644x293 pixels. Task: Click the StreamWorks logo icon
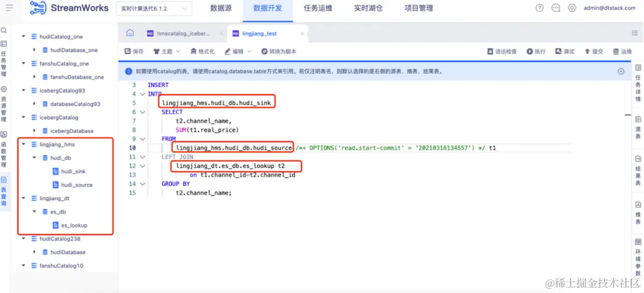[38, 8]
